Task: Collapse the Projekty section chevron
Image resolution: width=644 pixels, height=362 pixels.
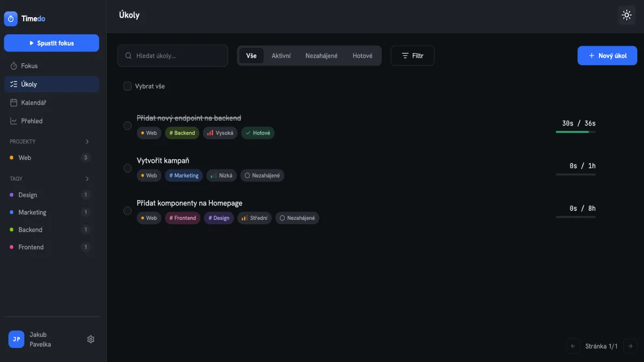Action: 87,142
